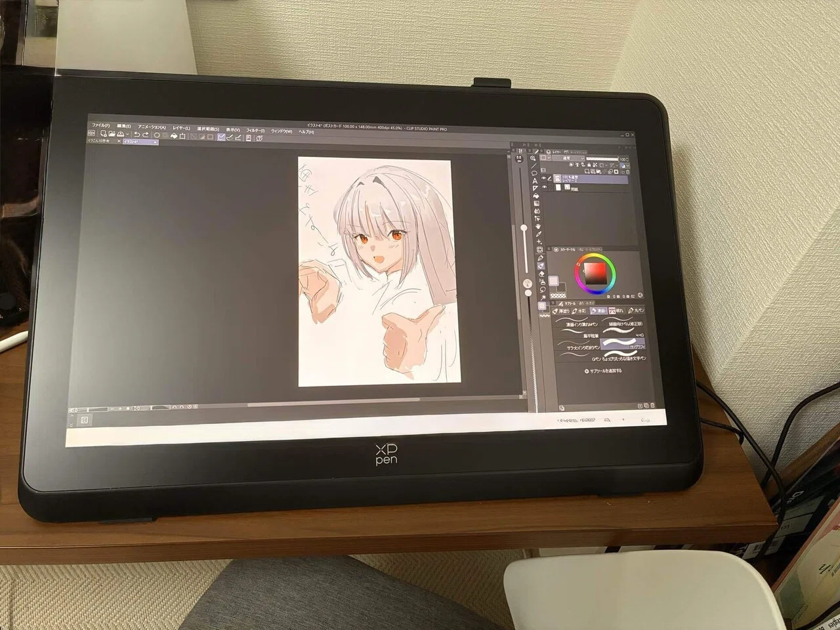Click the duplicate sub tool icon

pyautogui.click(x=646, y=406)
